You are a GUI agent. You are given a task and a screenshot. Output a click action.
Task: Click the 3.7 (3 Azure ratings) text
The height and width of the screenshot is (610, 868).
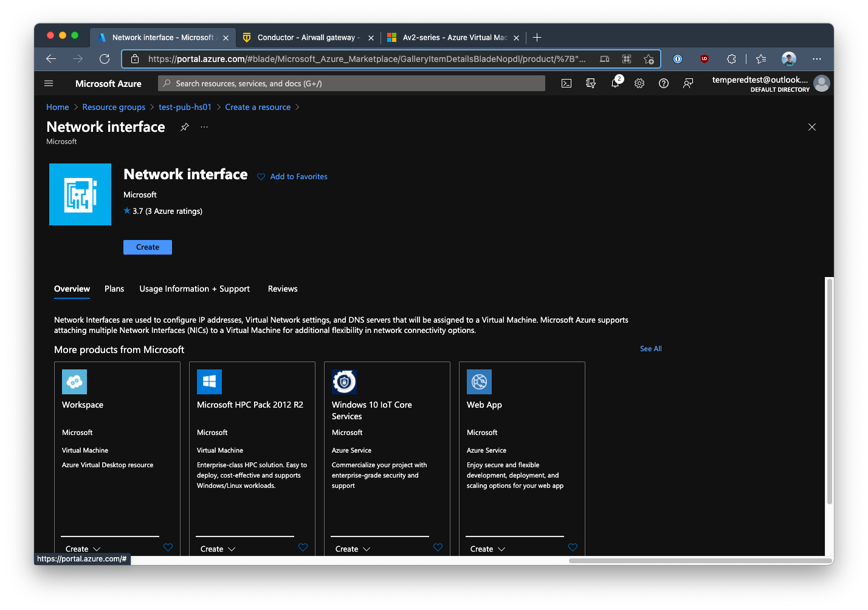tap(168, 211)
